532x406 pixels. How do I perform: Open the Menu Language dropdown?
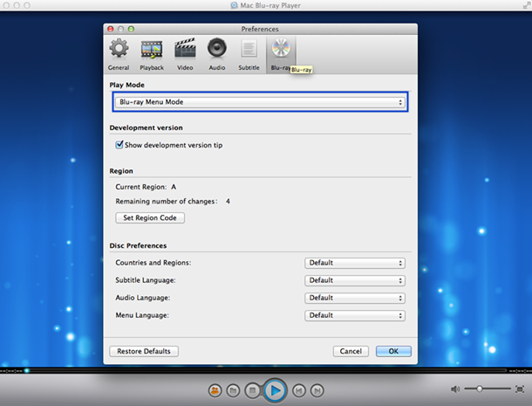point(355,315)
